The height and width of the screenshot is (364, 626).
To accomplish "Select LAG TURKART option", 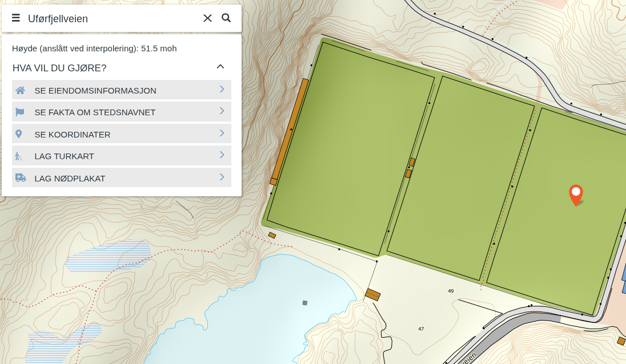I will 121,156.
